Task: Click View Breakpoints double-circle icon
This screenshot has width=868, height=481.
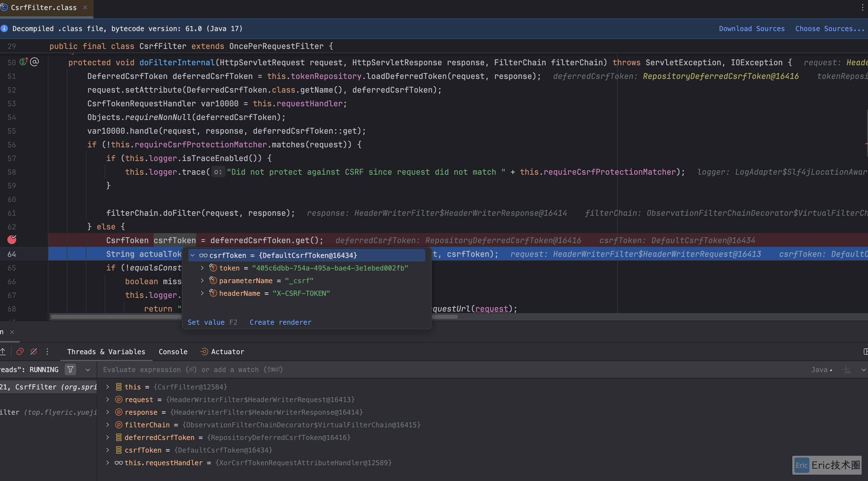Action: [20, 352]
